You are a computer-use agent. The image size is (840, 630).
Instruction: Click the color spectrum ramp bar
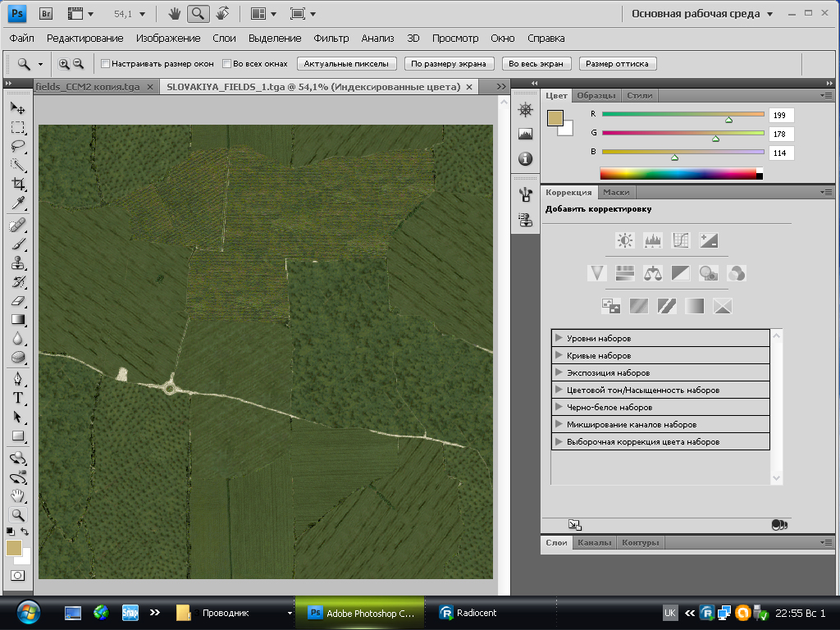tap(678, 173)
